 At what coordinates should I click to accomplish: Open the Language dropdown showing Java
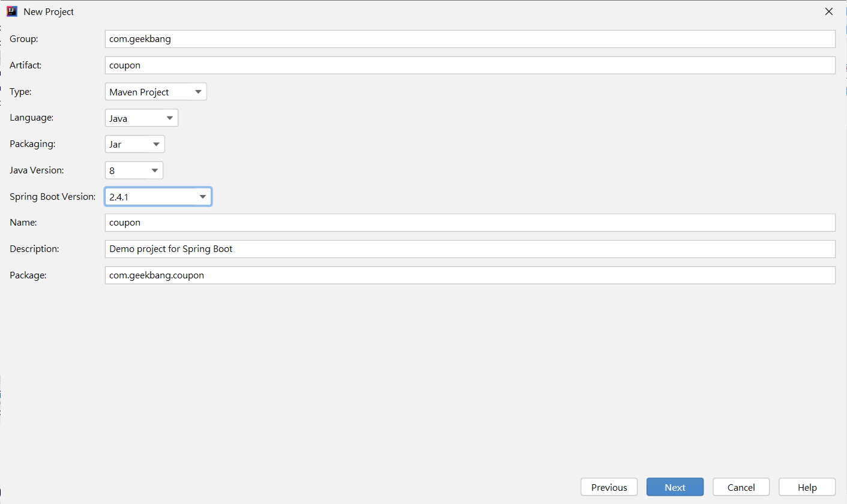(x=142, y=118)
